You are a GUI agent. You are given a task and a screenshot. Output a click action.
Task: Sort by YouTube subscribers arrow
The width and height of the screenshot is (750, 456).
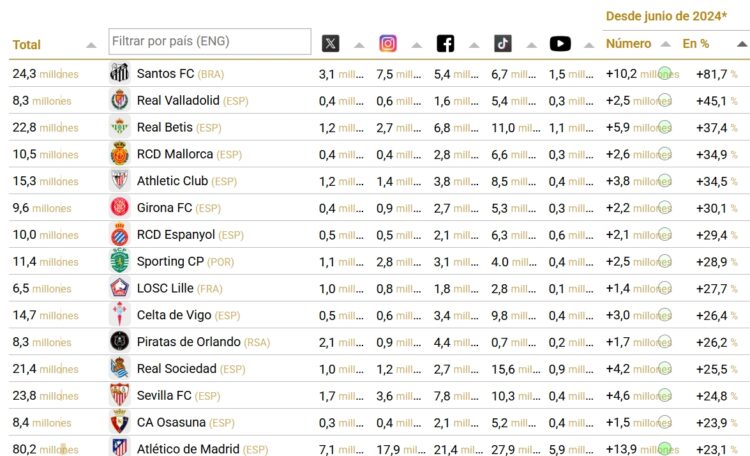pyautogui.click(x=589, y=45)
